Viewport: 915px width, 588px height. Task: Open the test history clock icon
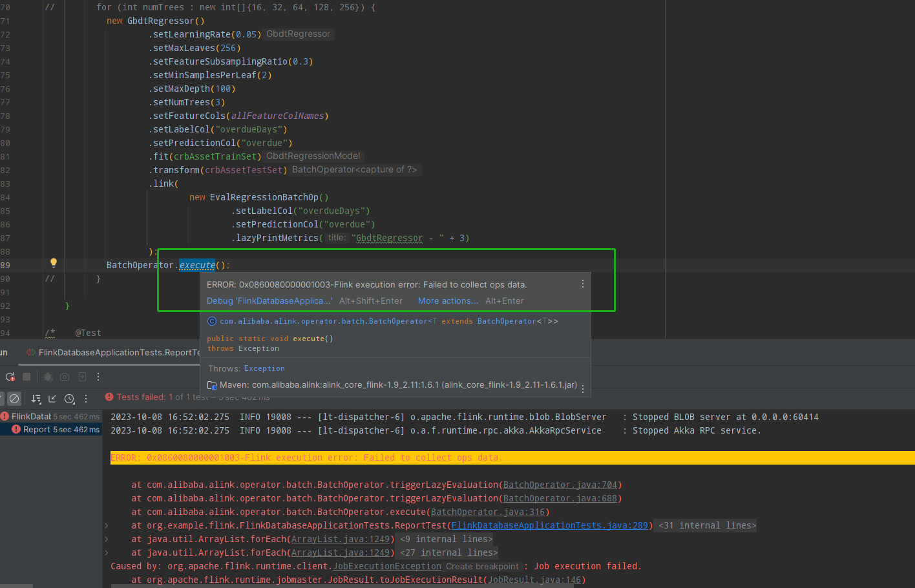(x=70, y=399)
